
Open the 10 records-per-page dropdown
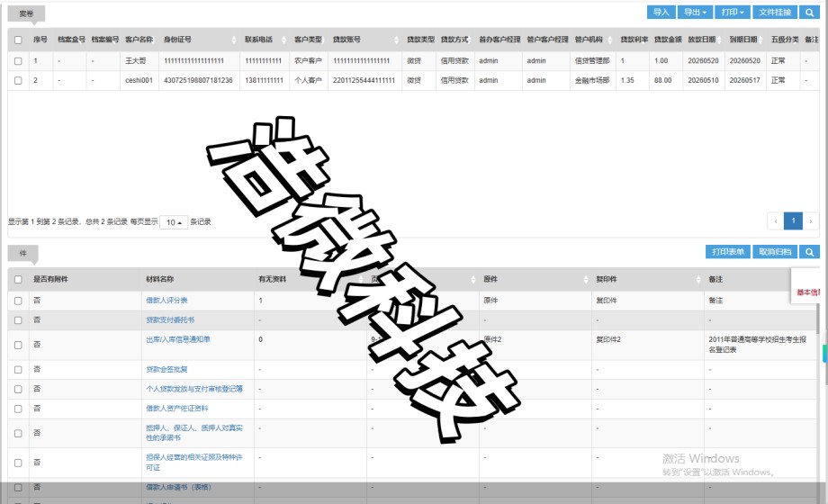point(174,222)
